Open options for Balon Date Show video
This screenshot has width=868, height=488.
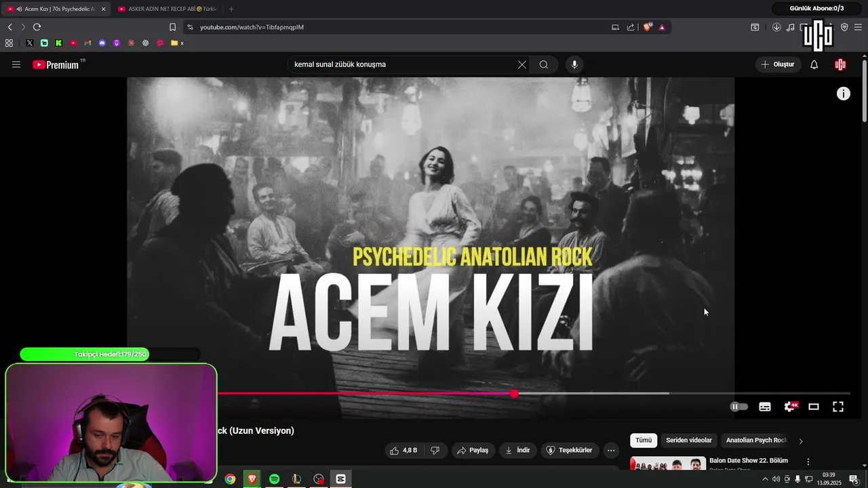coord(808,462)
